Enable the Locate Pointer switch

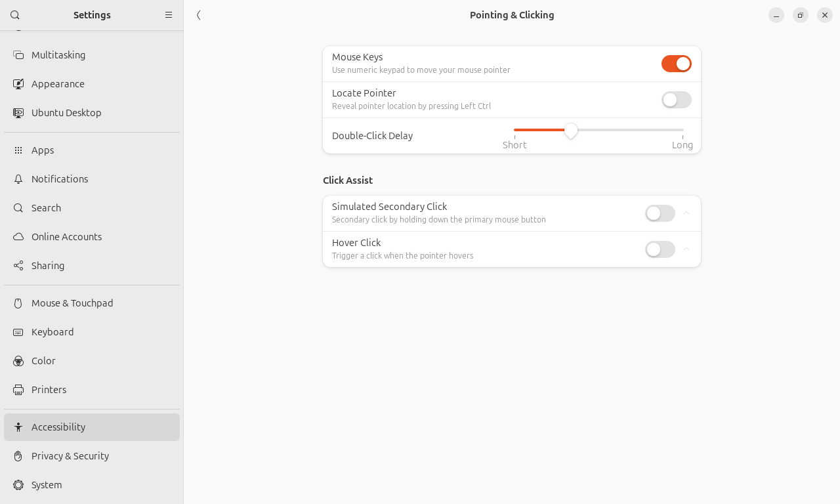tap(676, 100)
